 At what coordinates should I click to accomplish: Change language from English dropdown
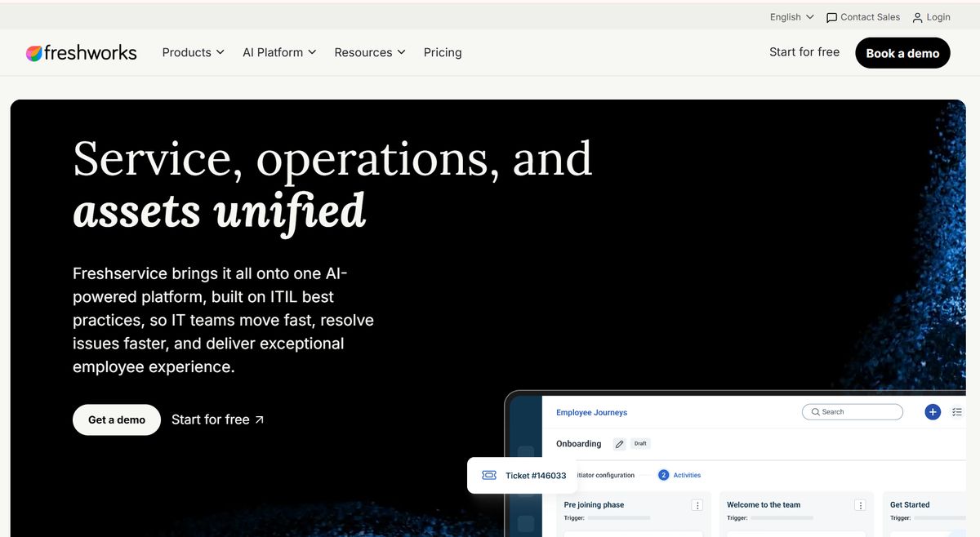791,17
